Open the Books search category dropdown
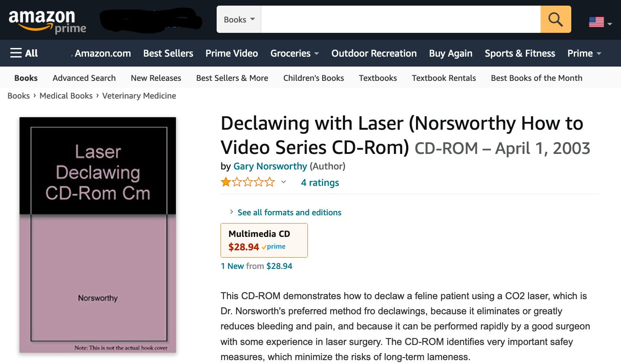This screenshot has height=364, width=621. tap(239, 19)
